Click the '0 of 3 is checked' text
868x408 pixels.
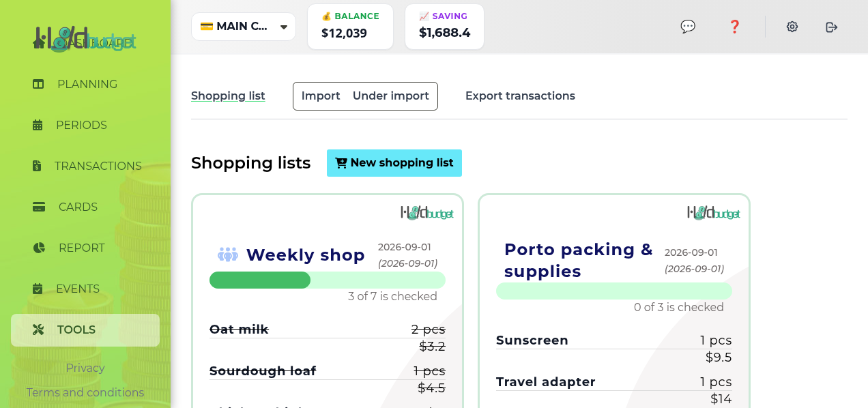click(x=679, y=307)
